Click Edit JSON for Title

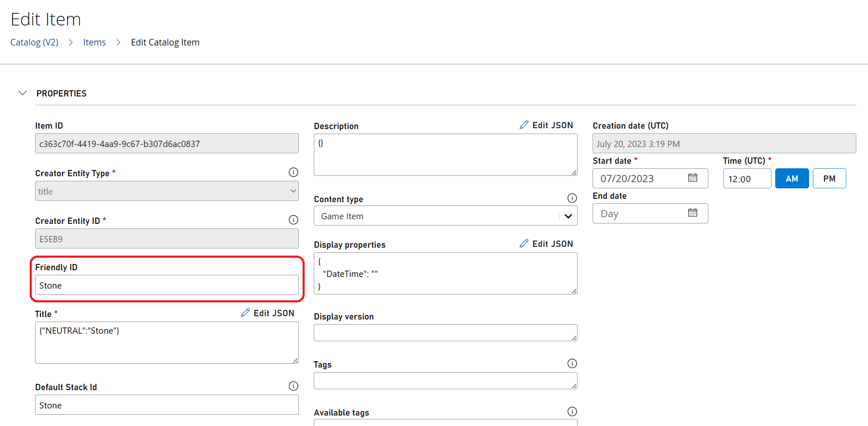[267, 313]
